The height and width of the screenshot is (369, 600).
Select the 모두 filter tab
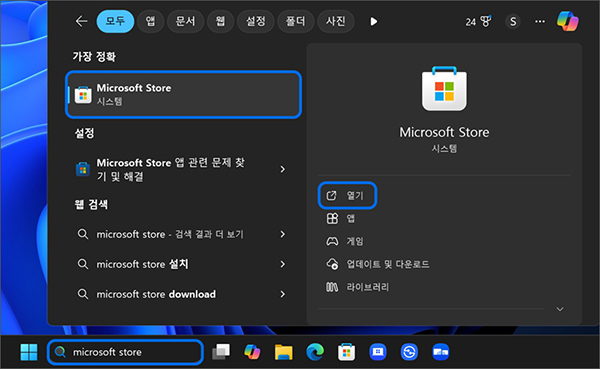[115, 21]
